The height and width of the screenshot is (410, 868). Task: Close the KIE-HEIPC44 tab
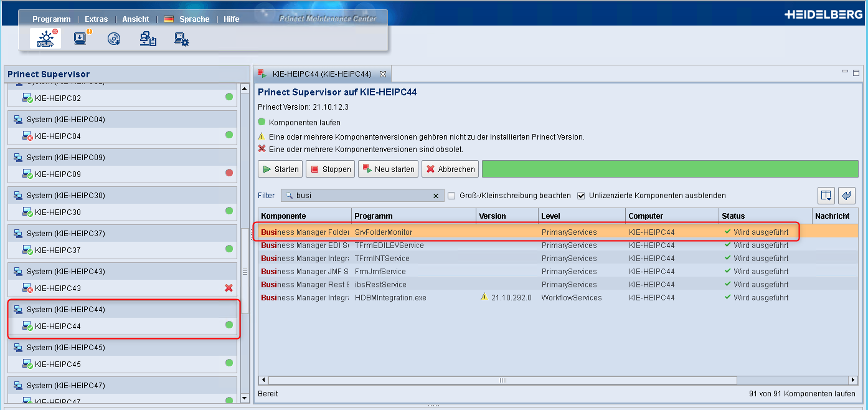pos(383,74)
